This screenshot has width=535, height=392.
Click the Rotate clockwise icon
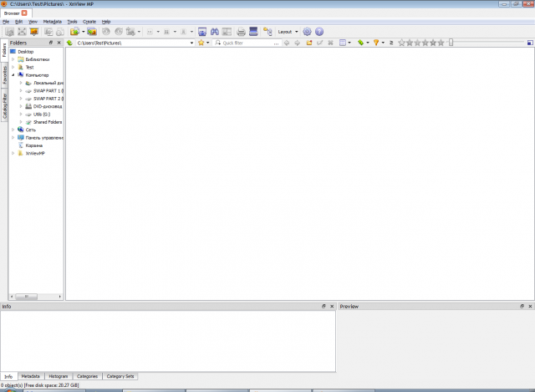(x=119, y=32)
